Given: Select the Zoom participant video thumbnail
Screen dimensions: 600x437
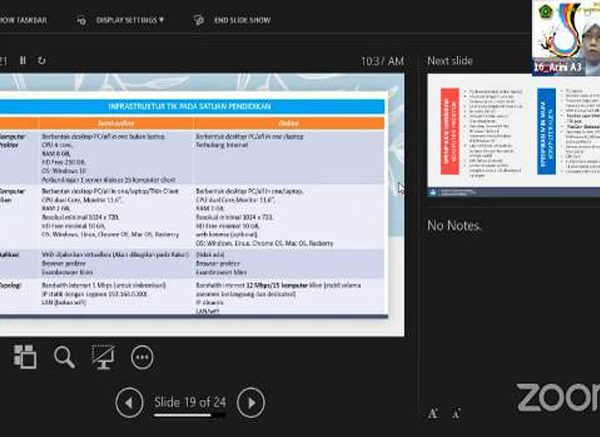Looking at the screenshot, I should [566, 37].
